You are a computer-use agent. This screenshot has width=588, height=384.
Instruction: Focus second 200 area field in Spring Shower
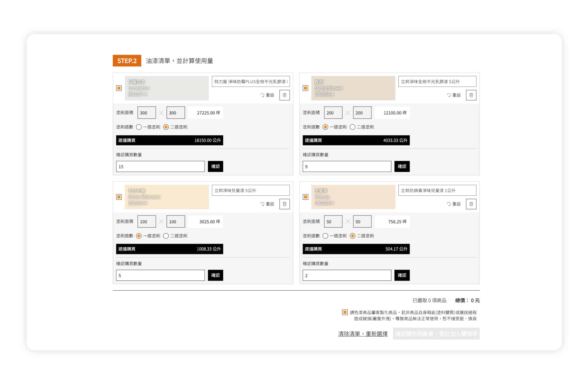point(362,113)
